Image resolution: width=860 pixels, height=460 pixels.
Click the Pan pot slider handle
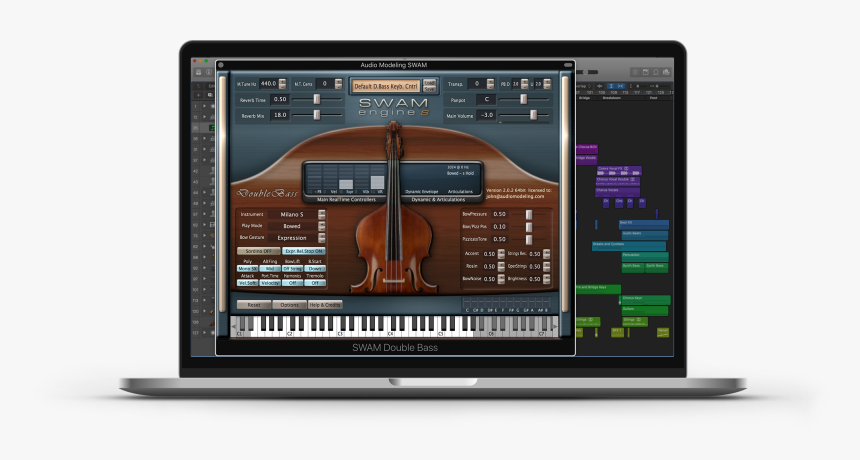tap(523, 99)
